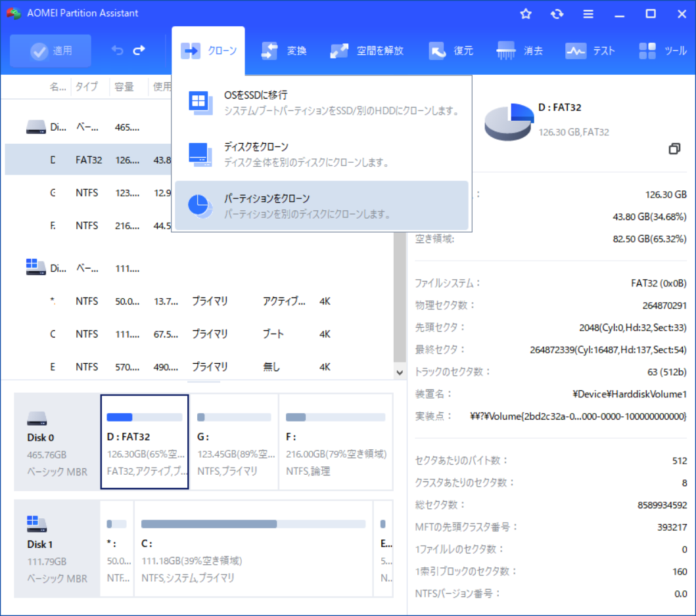The image size is (696, 616).
Task: Select first disk row (465 GB) in list
Action: point(89,127)
